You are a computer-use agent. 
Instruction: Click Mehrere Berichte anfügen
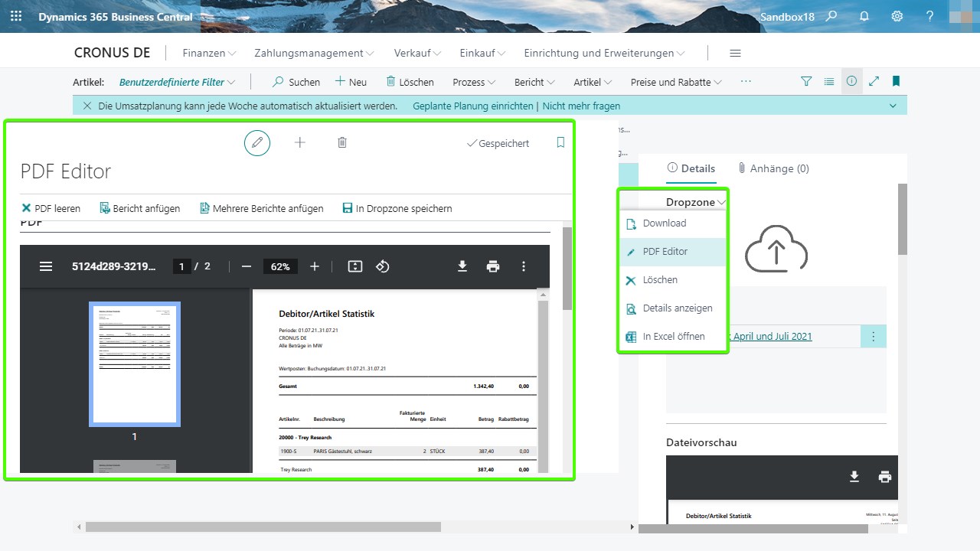(261, 208)
